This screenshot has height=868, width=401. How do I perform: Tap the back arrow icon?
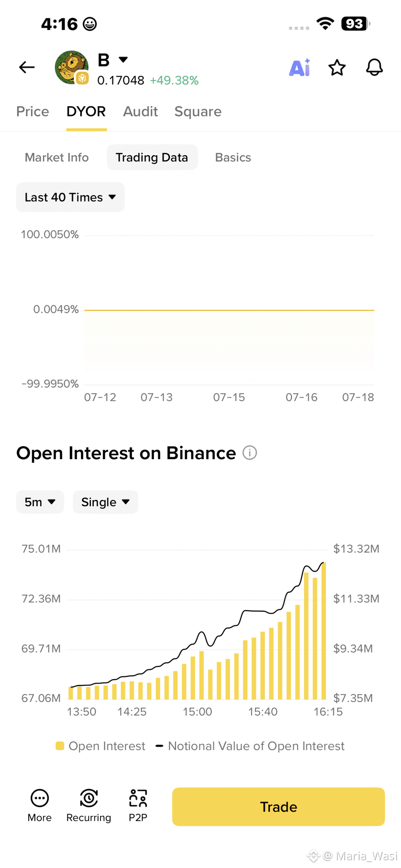(x=27, y=67)
